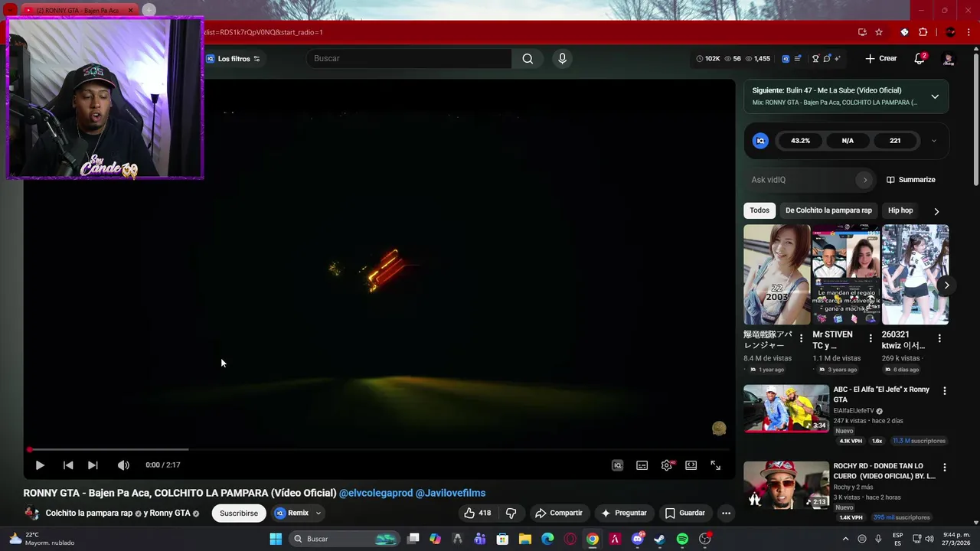Open Chrome extensions puzzle icon
Screen dimensions: 980x551
(923, 32)
